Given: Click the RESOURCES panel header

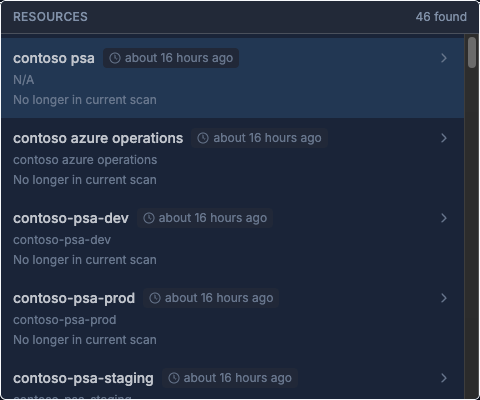Looking at the screenshot, I should 50,17.
